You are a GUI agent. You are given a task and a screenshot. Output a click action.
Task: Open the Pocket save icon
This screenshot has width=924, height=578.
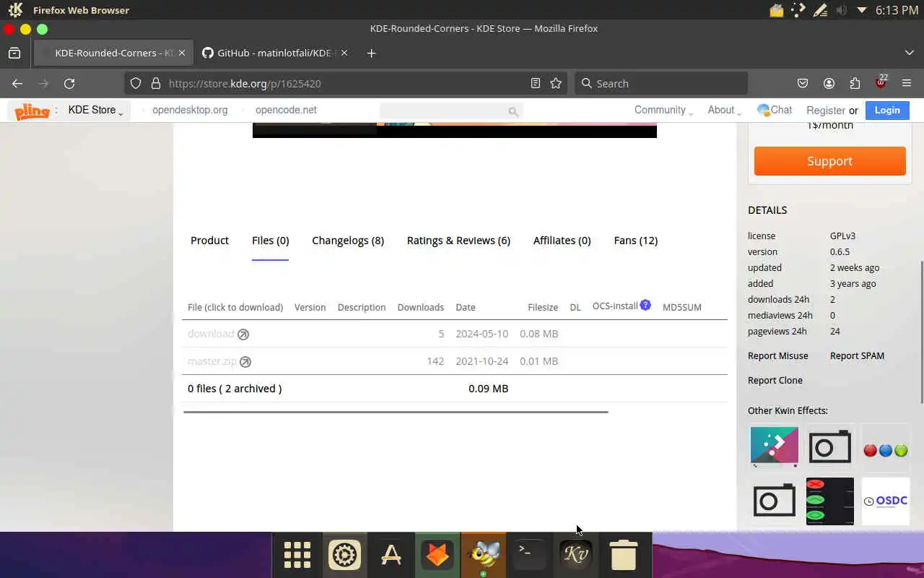(x=803, y=83)
